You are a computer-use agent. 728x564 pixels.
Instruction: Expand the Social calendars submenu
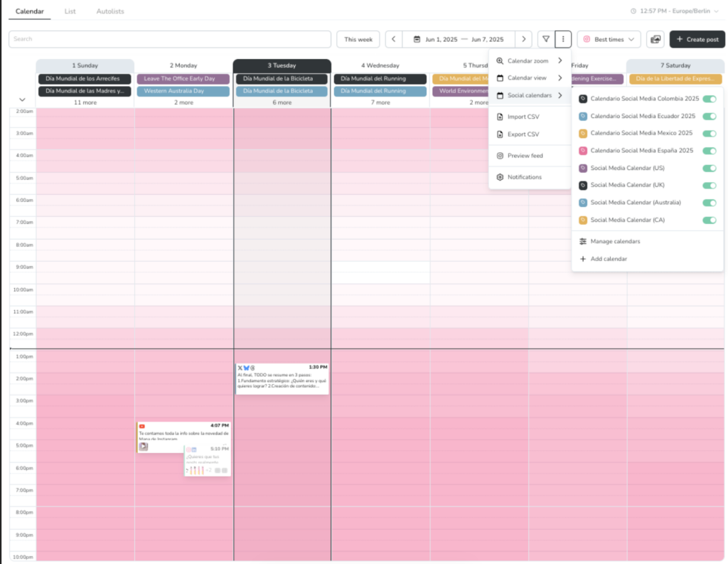[530, 95]
